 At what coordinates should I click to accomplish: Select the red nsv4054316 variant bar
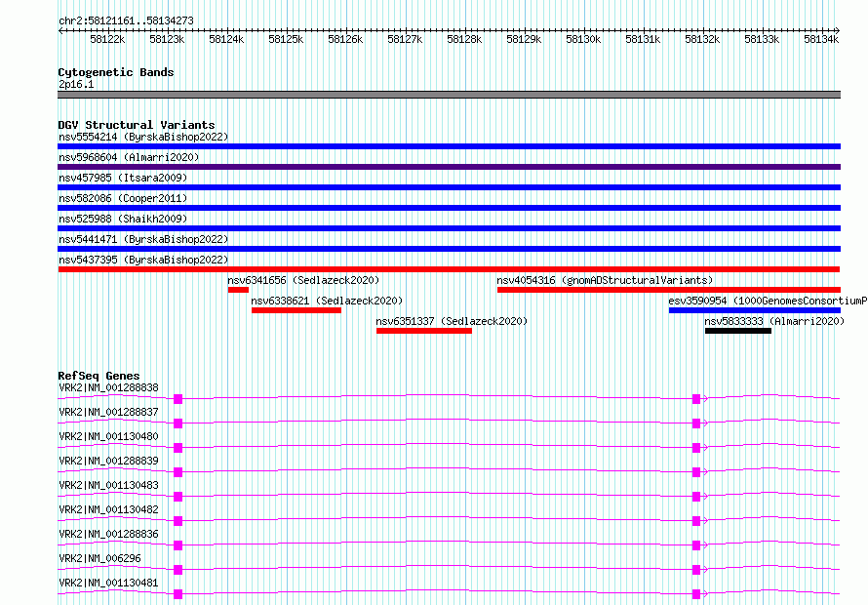click(669, 290)
